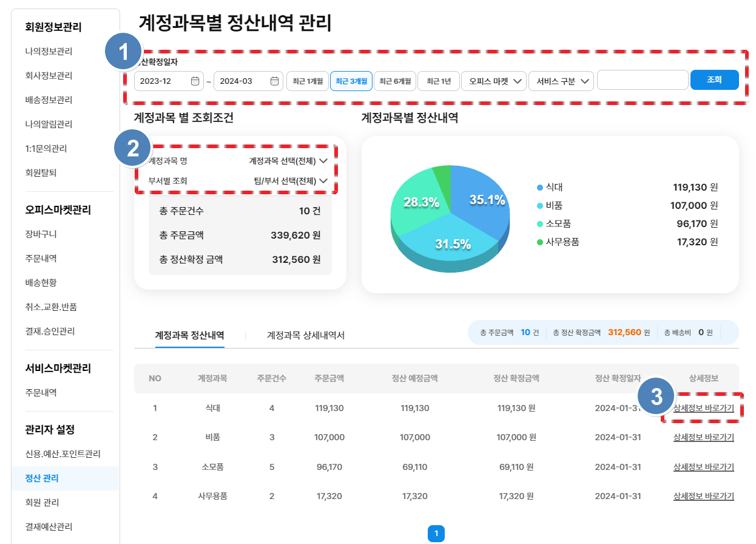Open 팀/부서 선택(전체) dropdown
The image size is (756, 544).
291,180
